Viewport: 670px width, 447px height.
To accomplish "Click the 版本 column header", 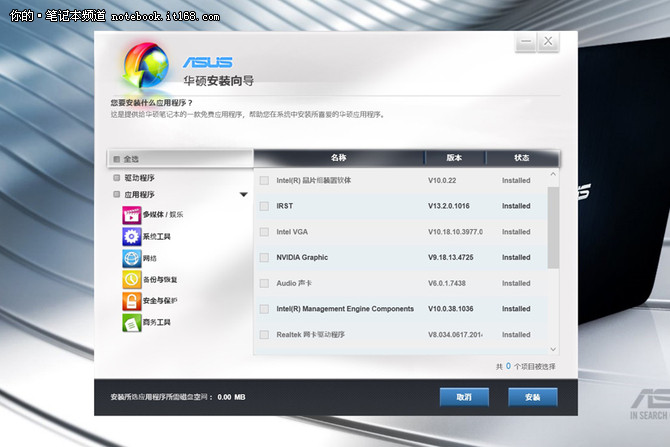I will [x=454, y=158].
